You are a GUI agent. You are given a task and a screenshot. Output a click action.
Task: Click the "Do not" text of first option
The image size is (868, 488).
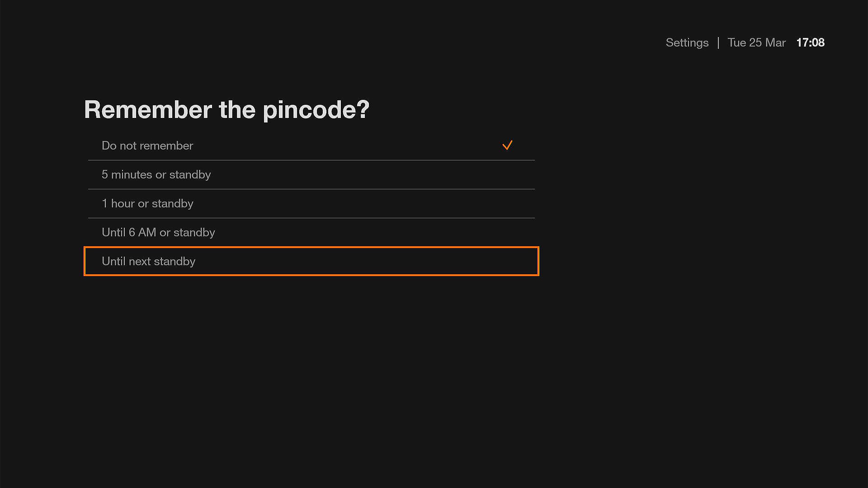click(x=119, y=145)
